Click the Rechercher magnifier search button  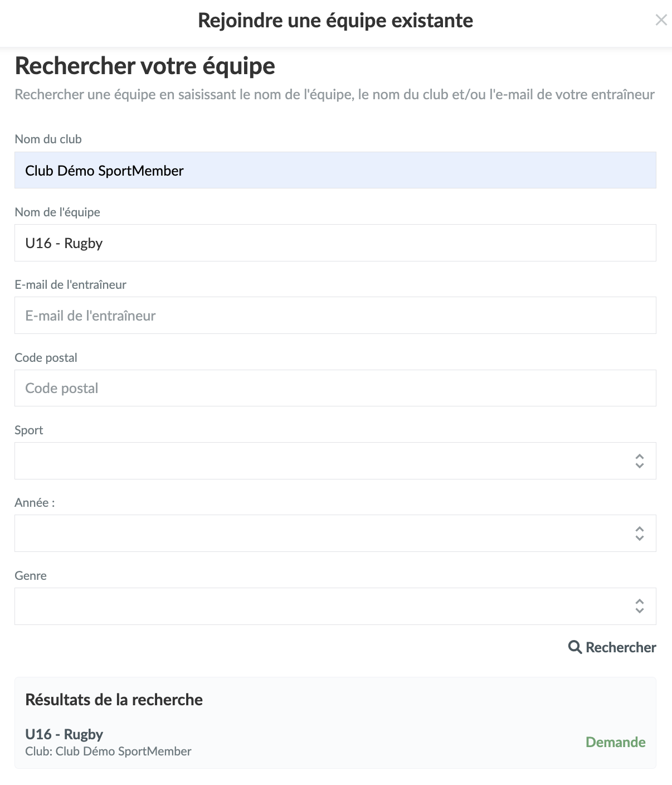click(x=612, y=647)
